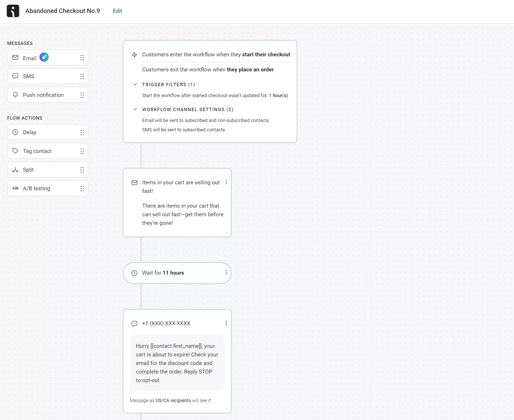Click the SMS message bubble 'Hurry [[contact.first_name]]'

[x=177, y=363]
